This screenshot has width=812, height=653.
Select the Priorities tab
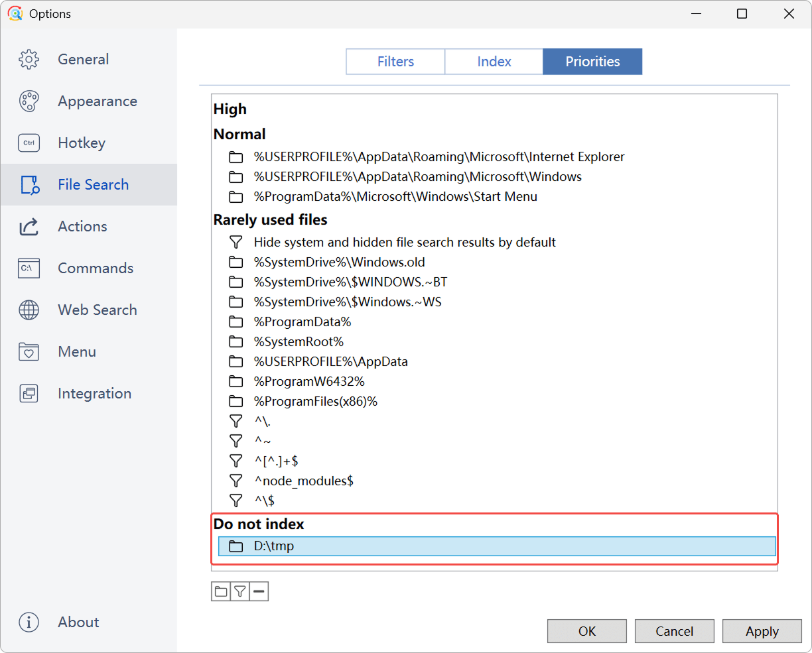(x=592, y=62)
